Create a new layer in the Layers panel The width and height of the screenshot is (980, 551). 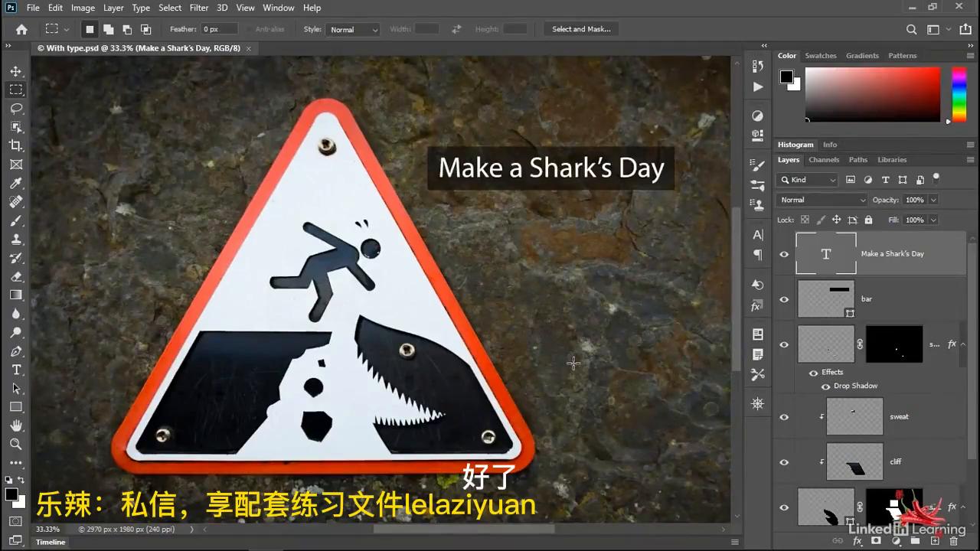click(935, 541)
